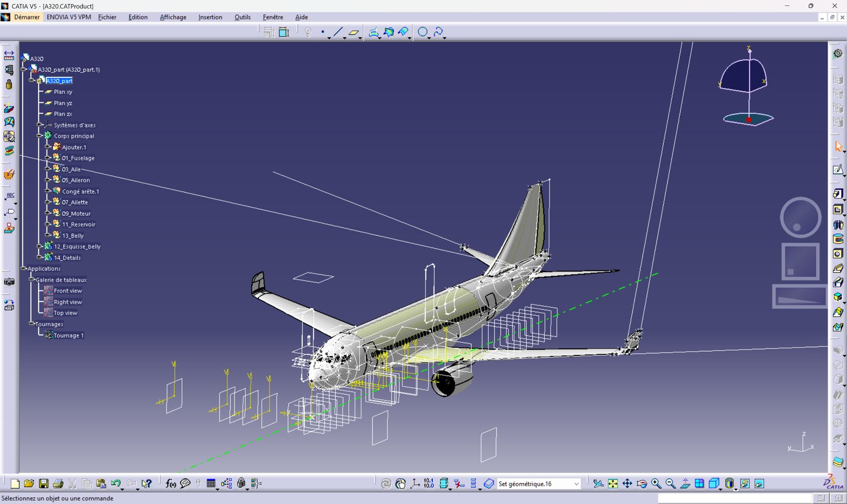Open the Formula f(x) tool

170,483
